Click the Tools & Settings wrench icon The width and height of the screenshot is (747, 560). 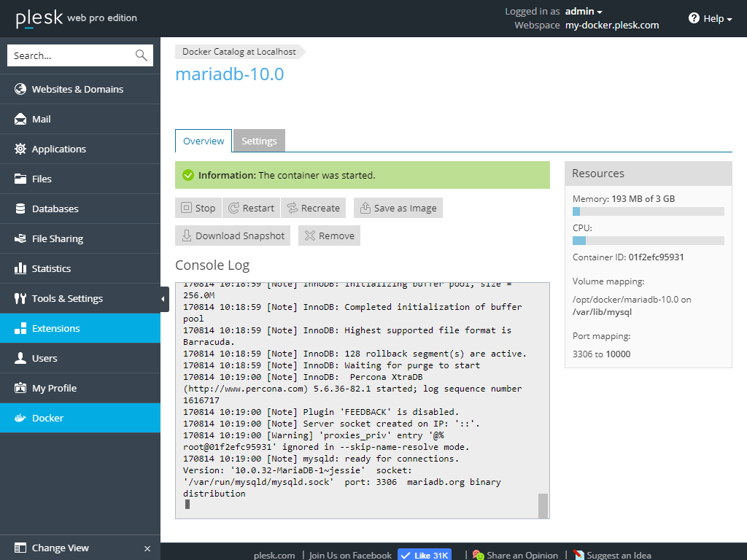point(20,298)
